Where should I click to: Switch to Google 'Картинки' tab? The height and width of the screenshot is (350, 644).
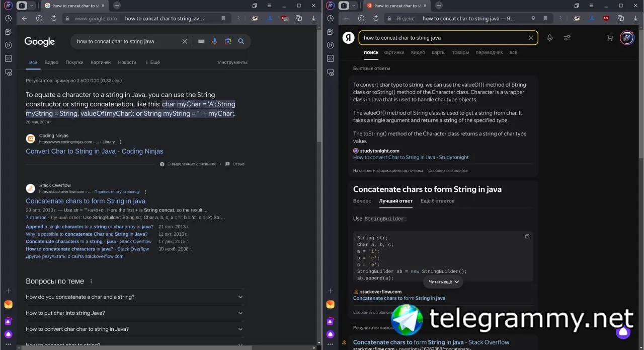tap(101, 62)
